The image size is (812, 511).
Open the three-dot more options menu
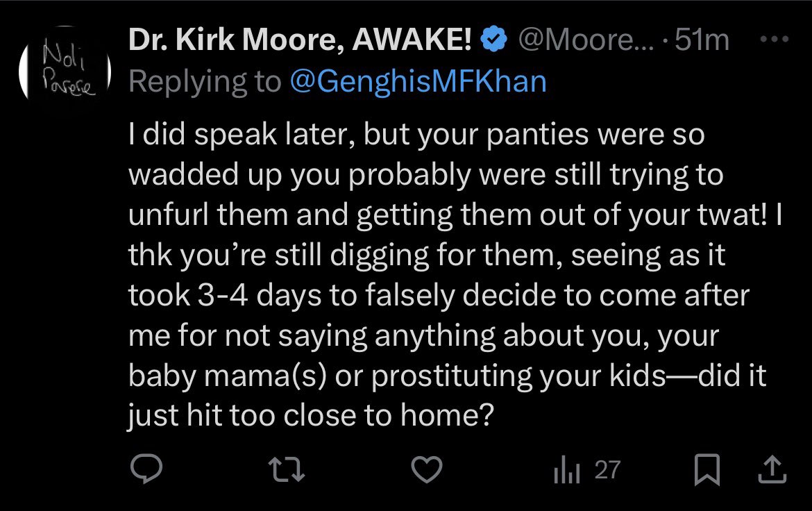pos(775,40)
